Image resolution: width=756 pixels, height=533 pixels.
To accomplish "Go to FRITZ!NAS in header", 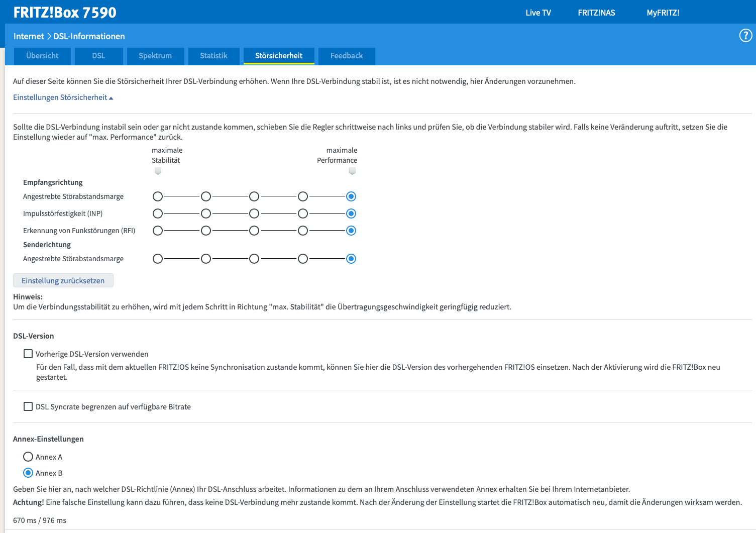I will (x=596, y=13).
